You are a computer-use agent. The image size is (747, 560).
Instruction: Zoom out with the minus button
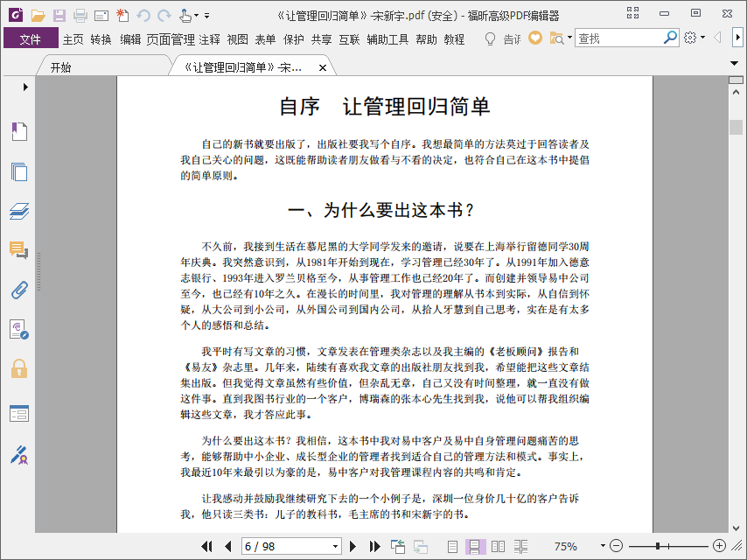[616, 546]
